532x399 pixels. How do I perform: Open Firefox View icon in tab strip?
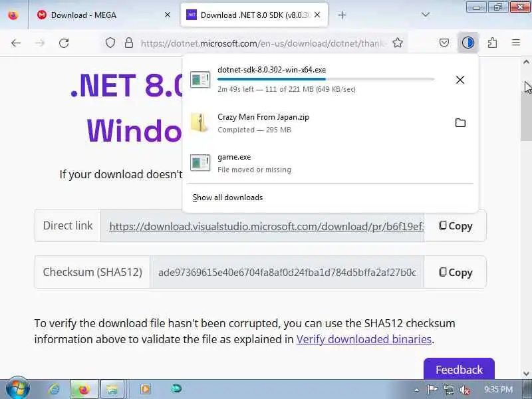[13, 15]
